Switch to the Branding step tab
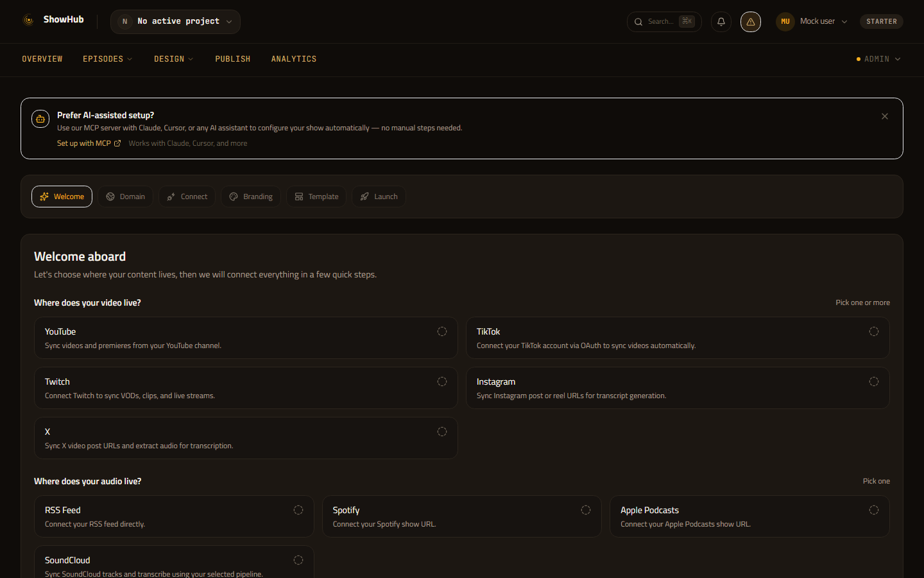Screen dimensions: 924x578 (251, 197)
